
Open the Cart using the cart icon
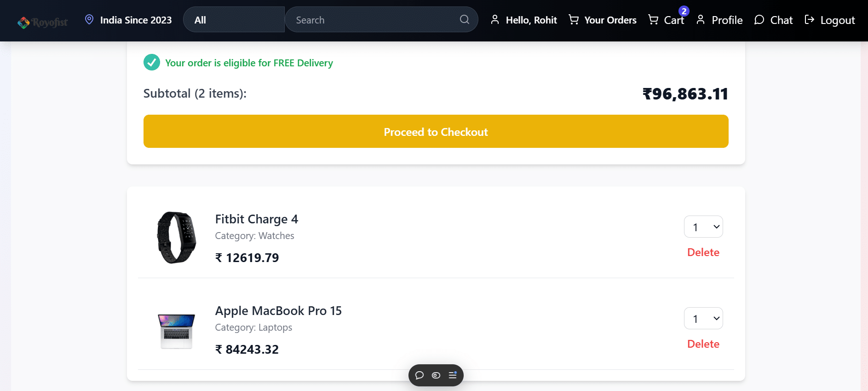(654, 19)
